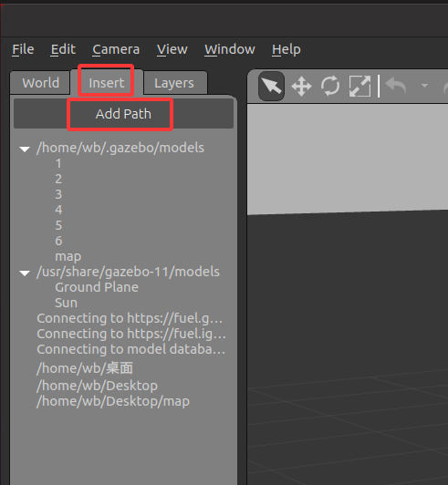
Task: Click the undo arrow in toolbar
Action: (x=396, y=86)
